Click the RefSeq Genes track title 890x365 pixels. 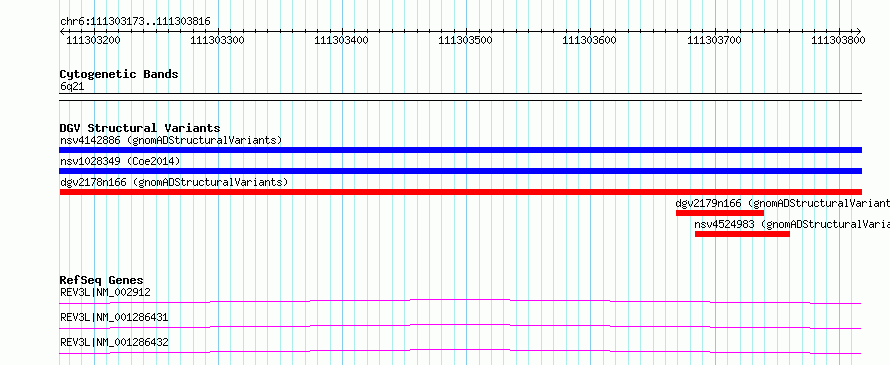pyautogui.click(x=101, y=280)
